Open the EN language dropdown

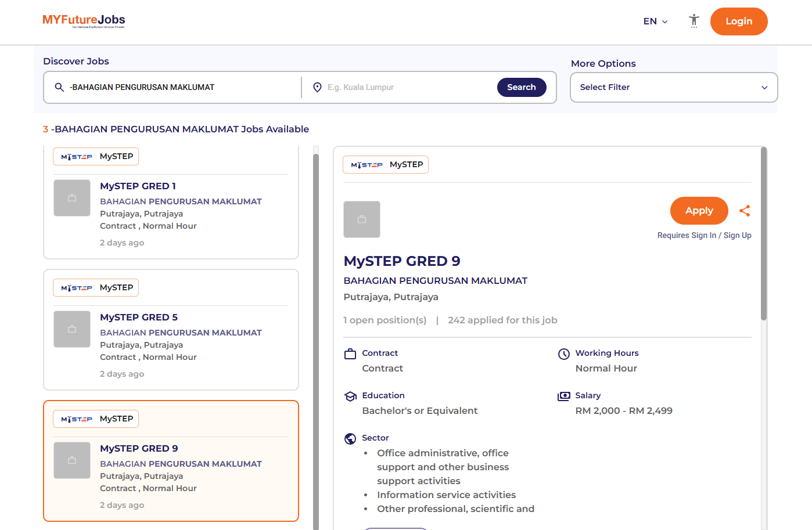tap(655, 21)
